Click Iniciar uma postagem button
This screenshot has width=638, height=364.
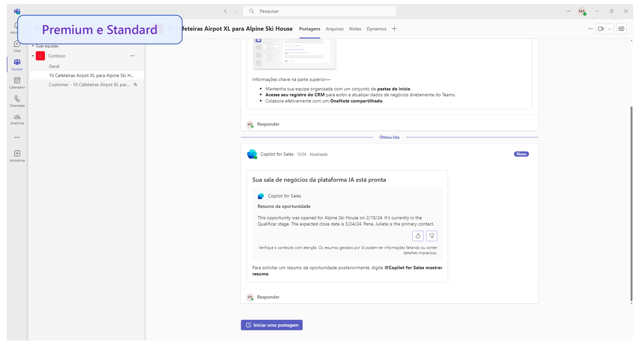click(x=272, y=325)
